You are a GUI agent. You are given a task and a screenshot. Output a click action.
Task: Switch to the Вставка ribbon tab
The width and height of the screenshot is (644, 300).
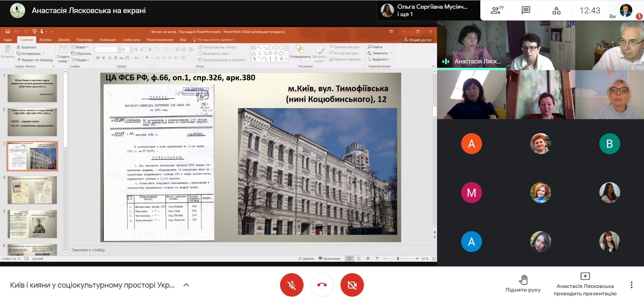point(45,40)
